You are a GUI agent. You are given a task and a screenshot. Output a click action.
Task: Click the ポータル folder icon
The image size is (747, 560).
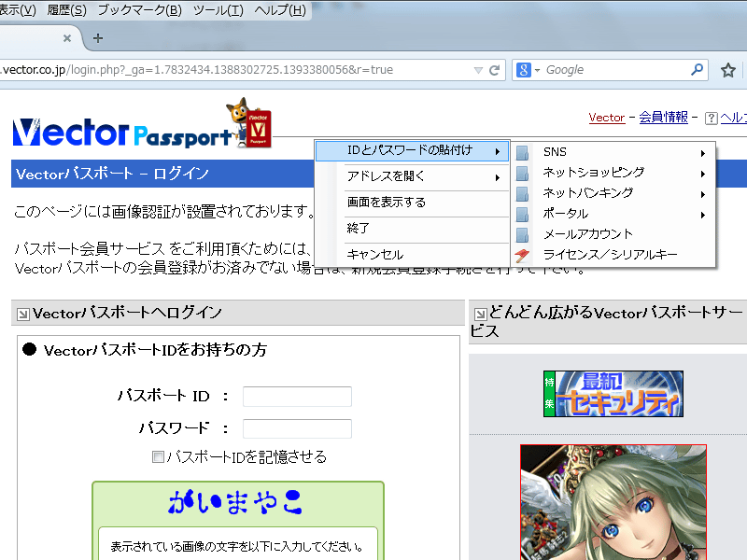[x=523, y=215]
